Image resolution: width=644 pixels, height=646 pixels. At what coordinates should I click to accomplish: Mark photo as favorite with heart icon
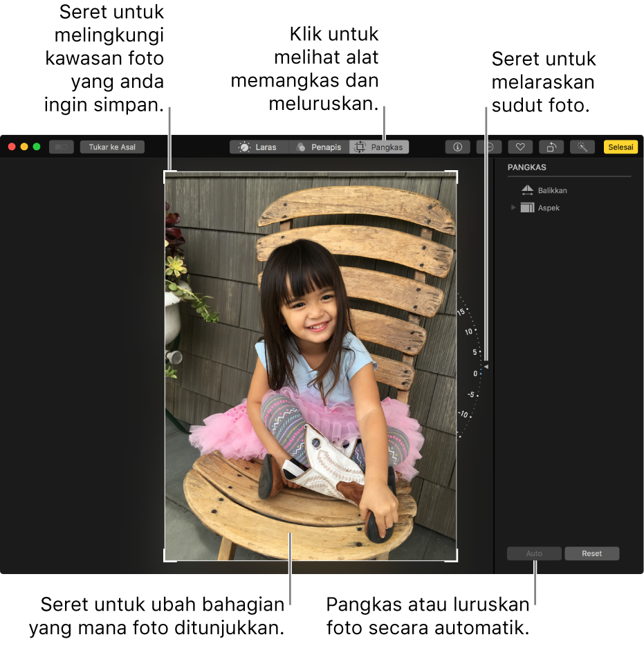coord(520,147)
